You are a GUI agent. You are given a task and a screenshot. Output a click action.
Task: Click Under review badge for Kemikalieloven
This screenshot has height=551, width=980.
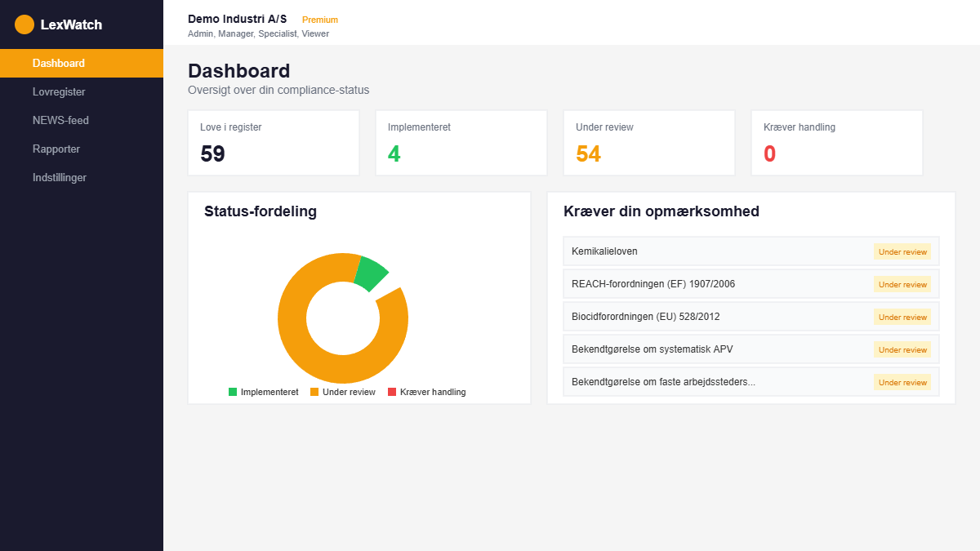pyautogui.click(x=902, y=251)
